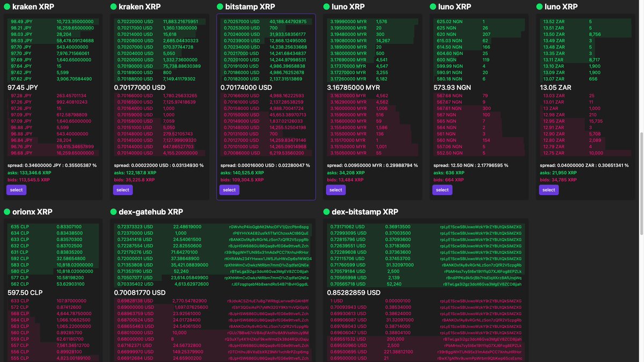Click the spread line showing 0.29988794 %

click(372, 165)
